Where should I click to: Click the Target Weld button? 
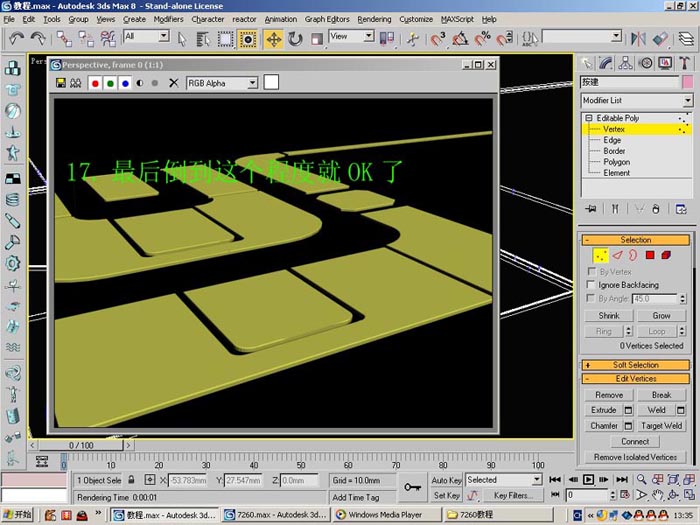661,426
